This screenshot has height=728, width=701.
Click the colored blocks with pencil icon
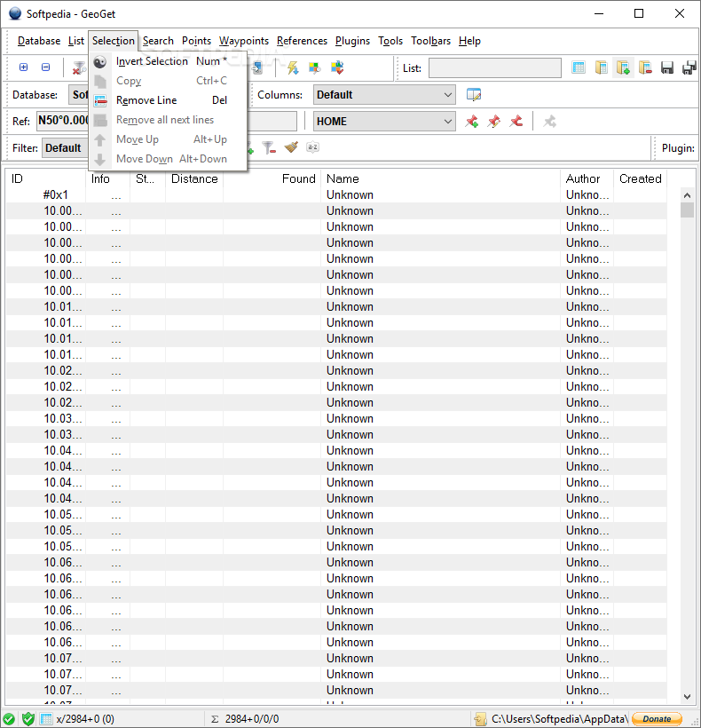coord(314,67)
